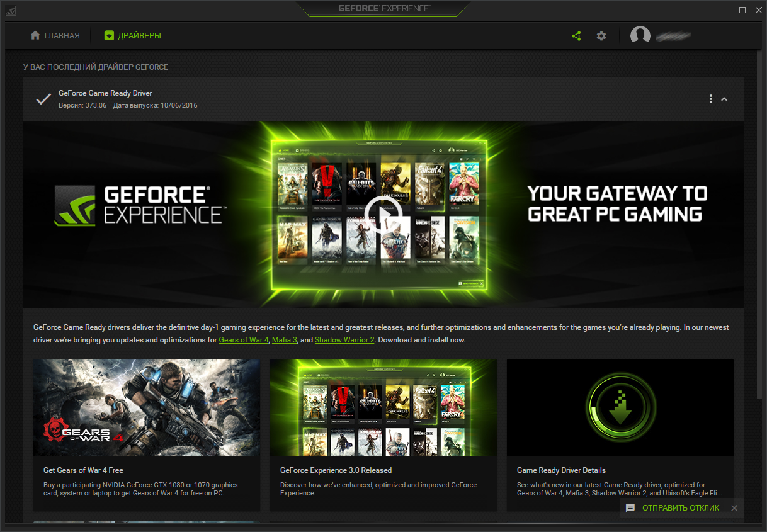
Task: Open the user account avatar
Action: pos(640,36)
